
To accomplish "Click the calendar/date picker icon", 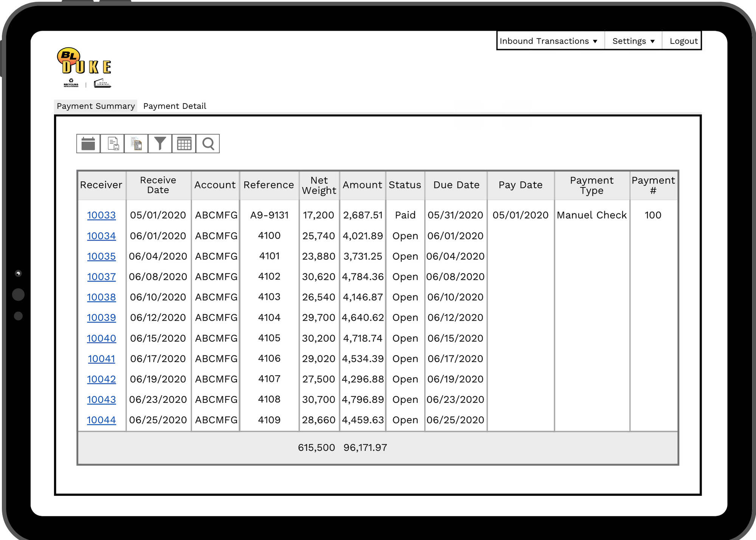I will point(89,144).
